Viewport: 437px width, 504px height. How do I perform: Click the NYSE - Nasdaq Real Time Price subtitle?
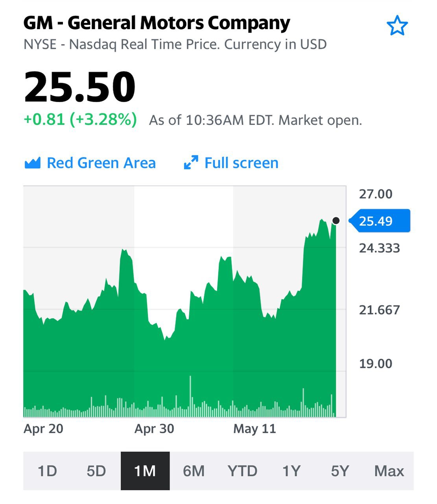coord(175,44)
